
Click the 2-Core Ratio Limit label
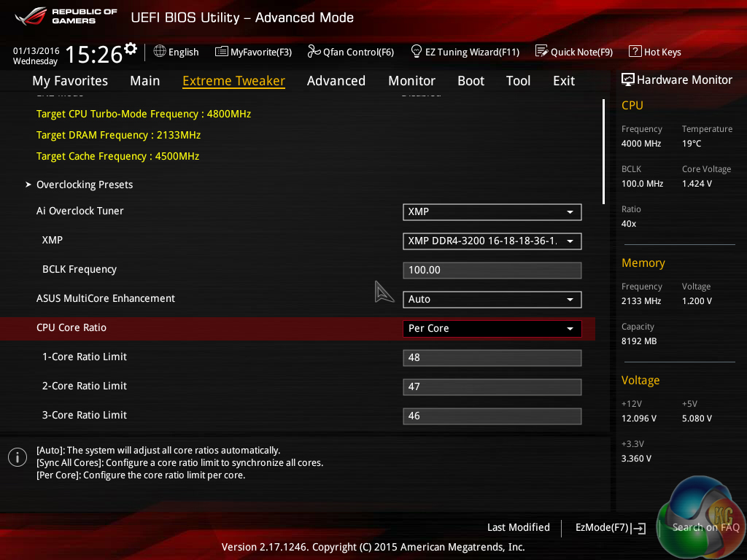pos(85,386)
